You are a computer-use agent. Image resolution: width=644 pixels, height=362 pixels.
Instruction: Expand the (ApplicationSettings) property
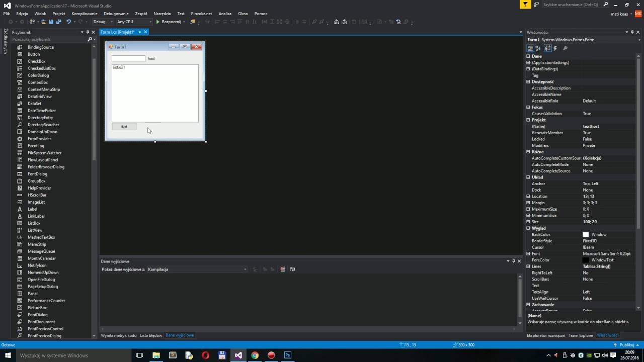pos(528,63)
